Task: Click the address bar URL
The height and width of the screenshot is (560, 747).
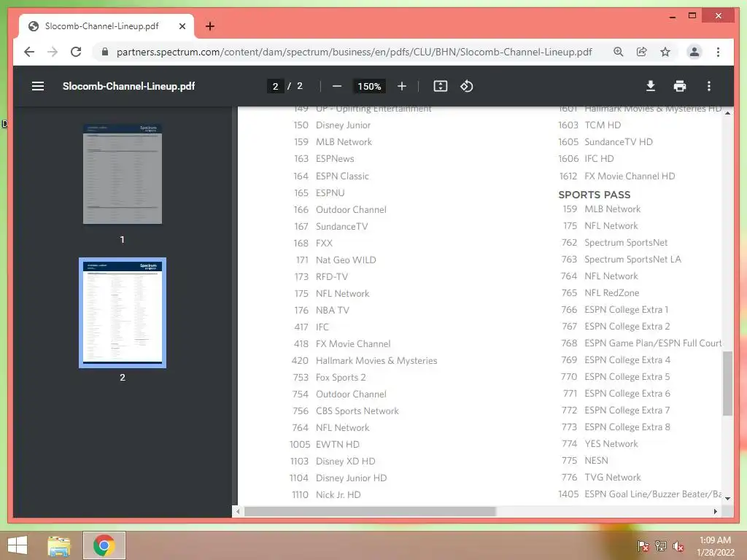Action: coord(354,52)
